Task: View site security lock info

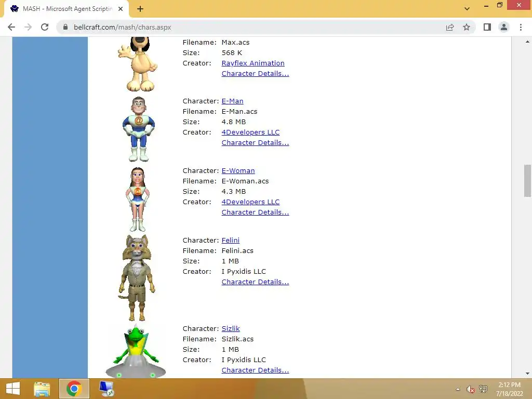Action: pyautogui.click(x=65, y=27)
